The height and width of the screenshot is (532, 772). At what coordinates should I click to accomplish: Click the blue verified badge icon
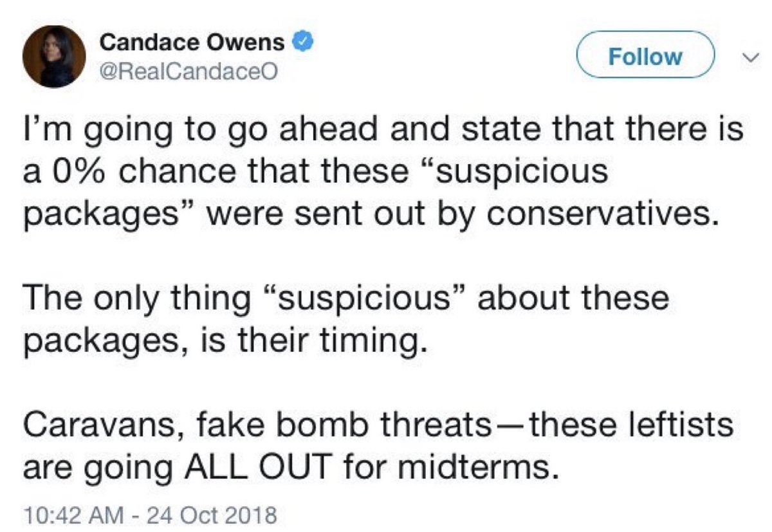[303, 43]
